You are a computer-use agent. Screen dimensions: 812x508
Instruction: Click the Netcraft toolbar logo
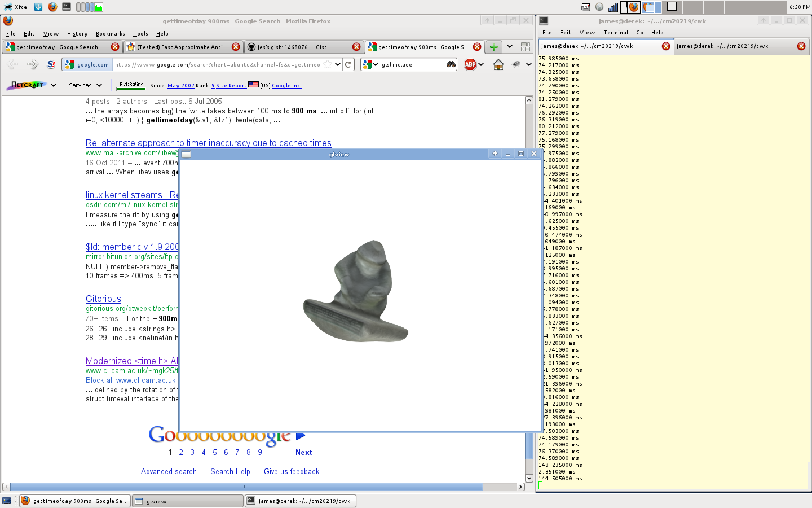(28, 85)
